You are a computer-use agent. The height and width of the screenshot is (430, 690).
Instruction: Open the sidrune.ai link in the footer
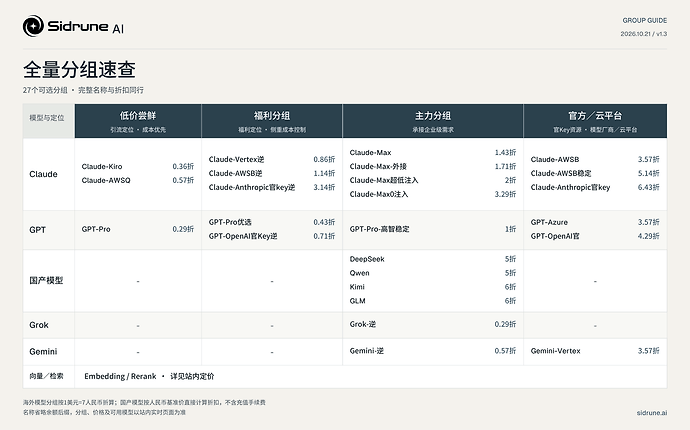coord(652,412)
